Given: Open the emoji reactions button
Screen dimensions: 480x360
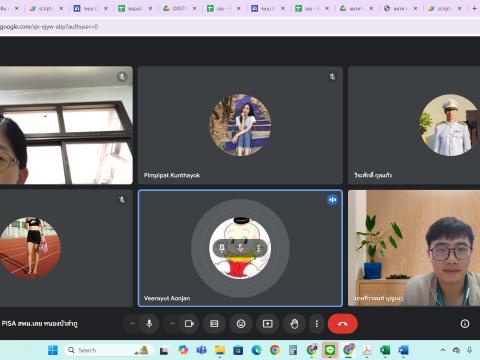Looking at the screenshot, I should point(241,323).
